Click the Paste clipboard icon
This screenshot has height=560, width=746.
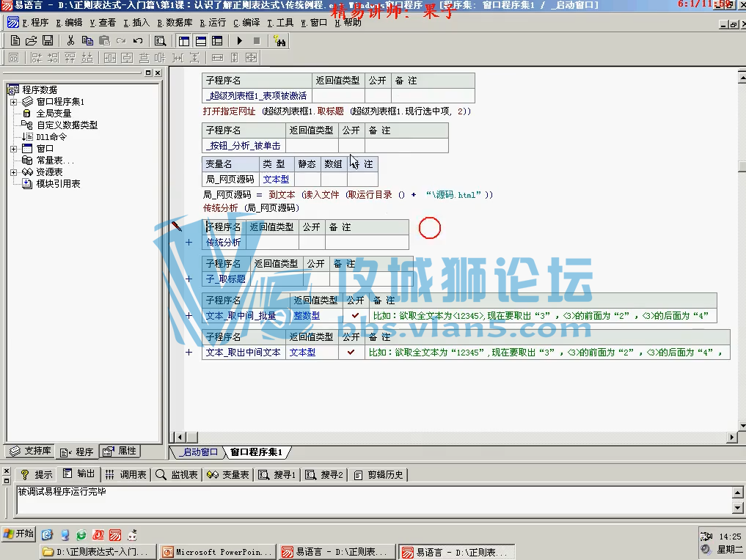(x=104, y=41)
